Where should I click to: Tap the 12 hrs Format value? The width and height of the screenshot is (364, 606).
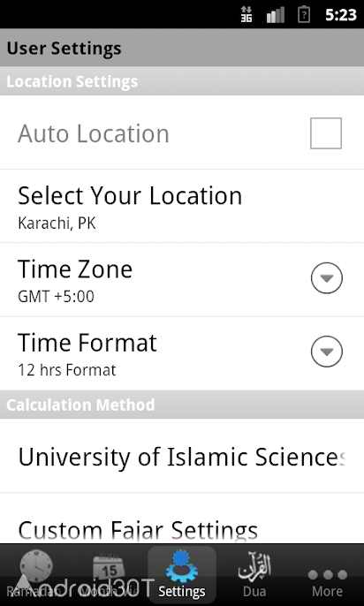(67, 370)
